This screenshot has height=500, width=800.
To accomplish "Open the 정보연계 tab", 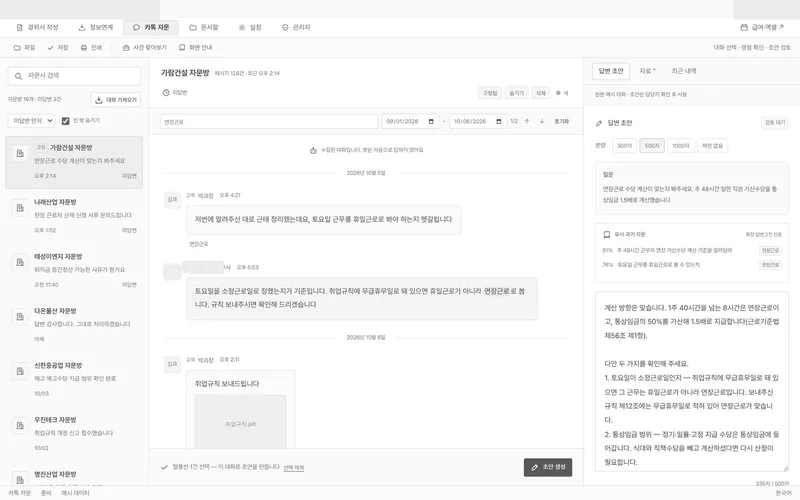I will click(x=96, y=28).
